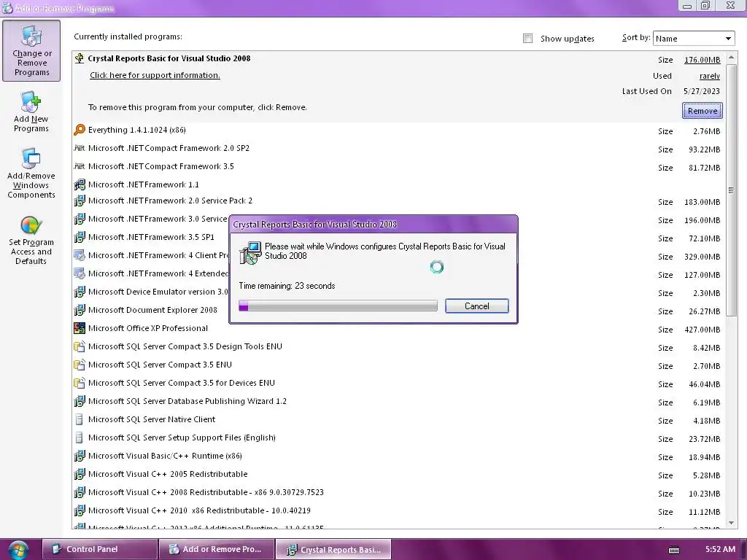The height and width of the screenshot is (560, 747).
Task: Click the Add or Remove Programs title icon
Action: [7, 8]
